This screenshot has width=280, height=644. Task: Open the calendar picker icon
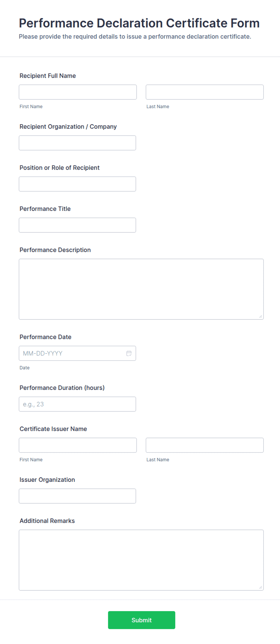click(129, 353)
